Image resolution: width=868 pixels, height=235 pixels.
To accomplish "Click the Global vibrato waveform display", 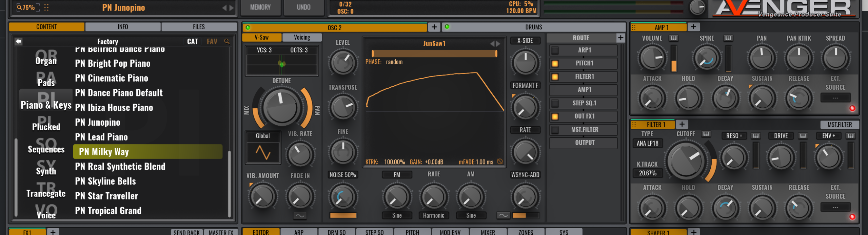I will [263, 153].
